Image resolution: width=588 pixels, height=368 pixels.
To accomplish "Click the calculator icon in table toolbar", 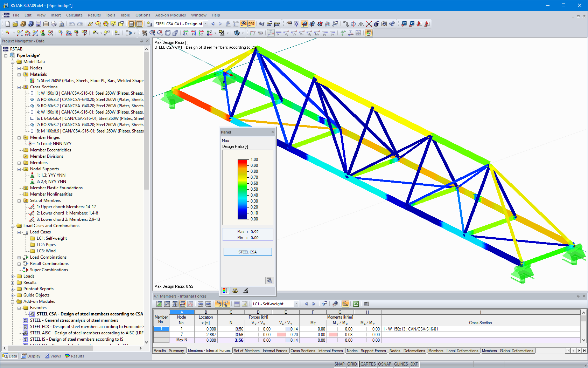I will click(x=366, y=304).
